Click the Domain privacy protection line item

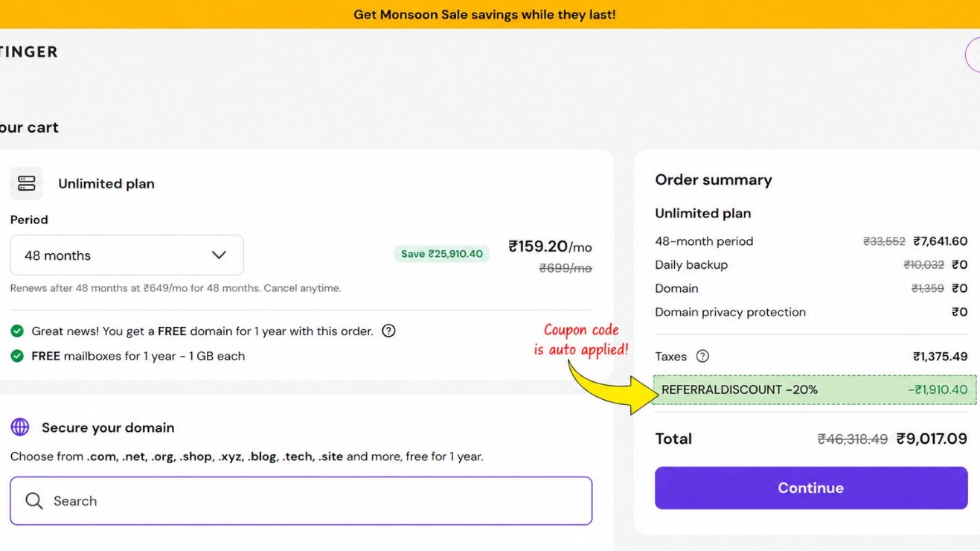(x=811, y=312)
